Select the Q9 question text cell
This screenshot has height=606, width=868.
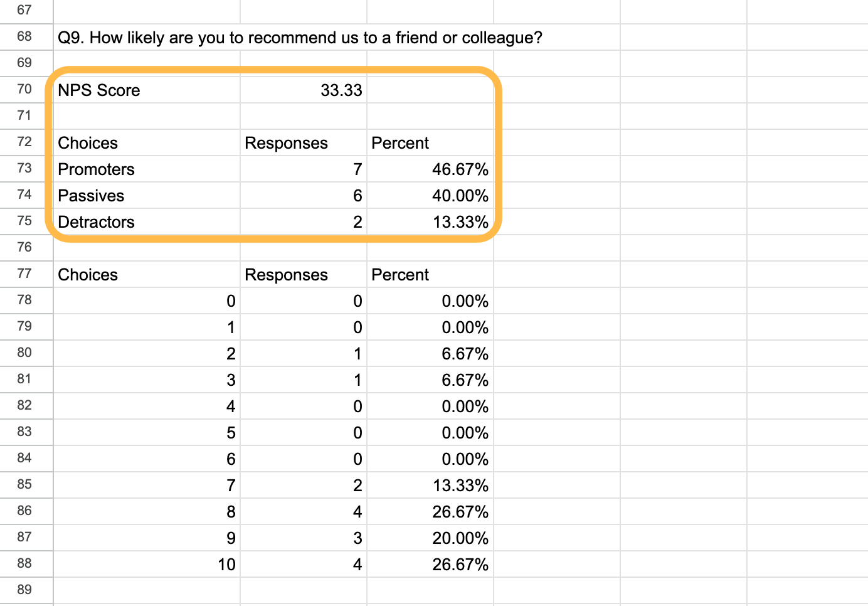[300, 38]
